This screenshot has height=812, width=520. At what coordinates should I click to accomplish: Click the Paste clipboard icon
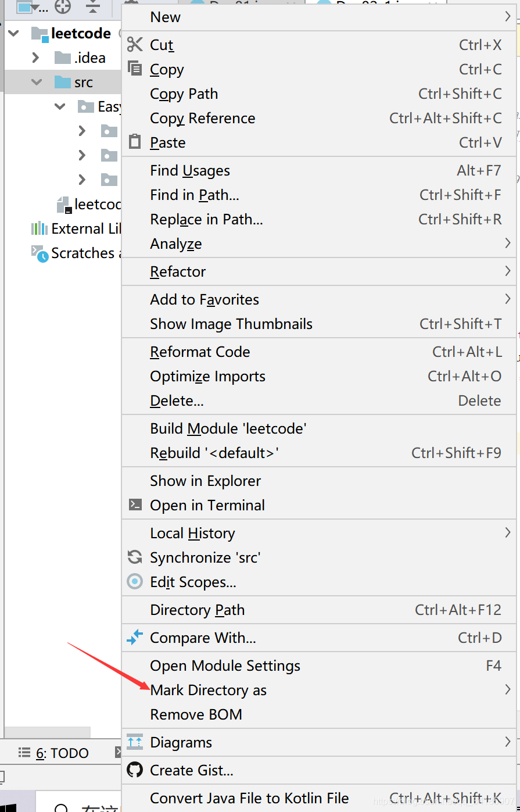[x=135, y=142]
